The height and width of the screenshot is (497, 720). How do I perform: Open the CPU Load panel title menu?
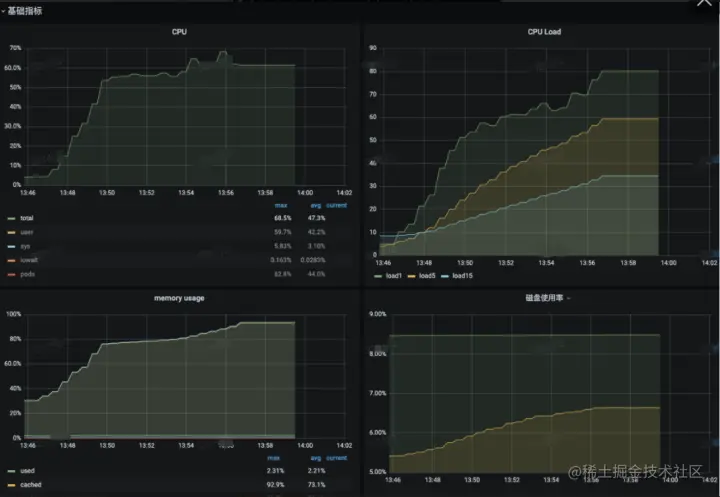[544, 32]
